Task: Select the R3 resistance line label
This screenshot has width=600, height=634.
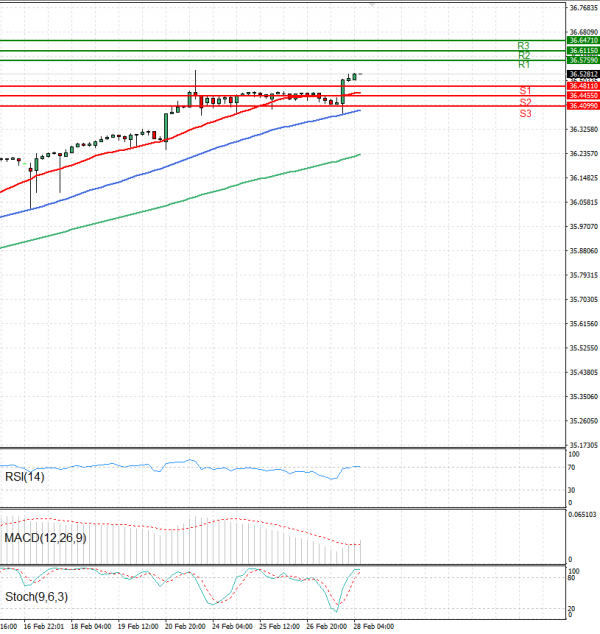Action: [523, 46]
